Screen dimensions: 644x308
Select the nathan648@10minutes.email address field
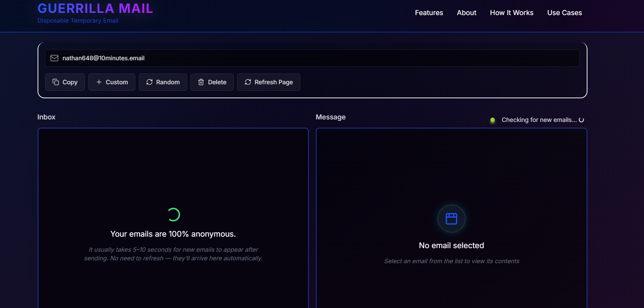[x=311, y=58]
